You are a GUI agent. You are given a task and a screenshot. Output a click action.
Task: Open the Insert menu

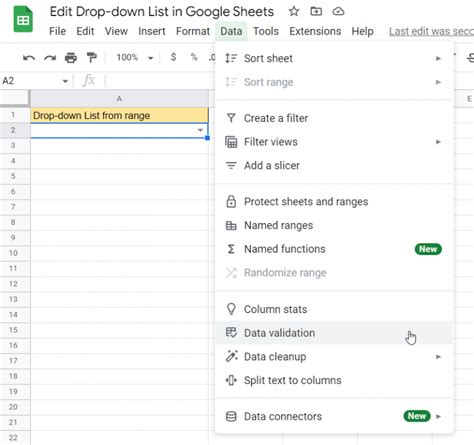pyautogui.click(x=152, y=31)
